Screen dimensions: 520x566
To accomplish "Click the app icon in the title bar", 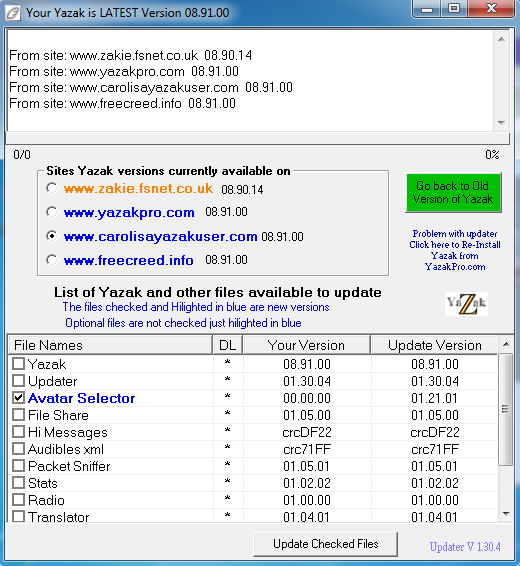I will [x=13, y=13].
